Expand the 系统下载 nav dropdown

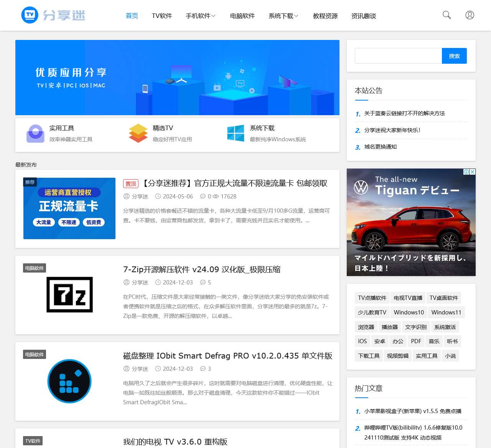tap(283, 16)
